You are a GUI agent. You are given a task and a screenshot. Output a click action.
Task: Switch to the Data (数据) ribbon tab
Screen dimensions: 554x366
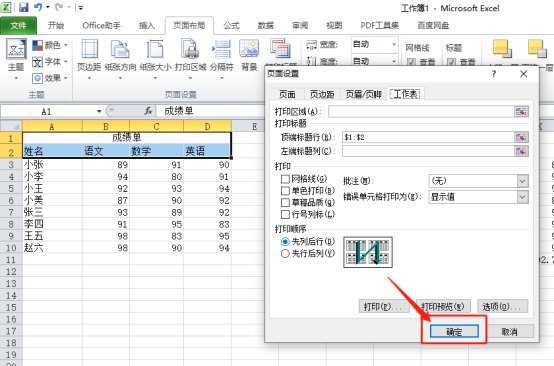coord(266,25)
